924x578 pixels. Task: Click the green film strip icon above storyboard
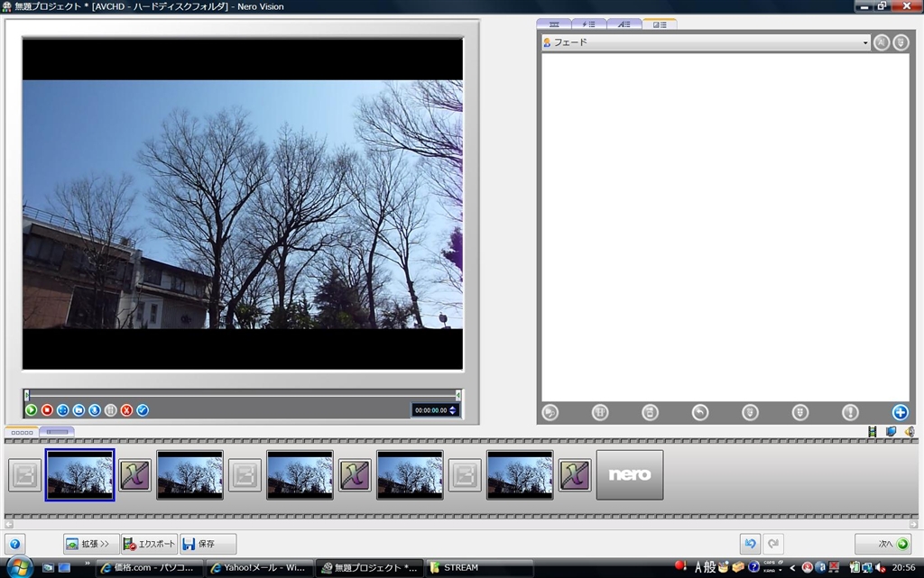pos(873,432)
